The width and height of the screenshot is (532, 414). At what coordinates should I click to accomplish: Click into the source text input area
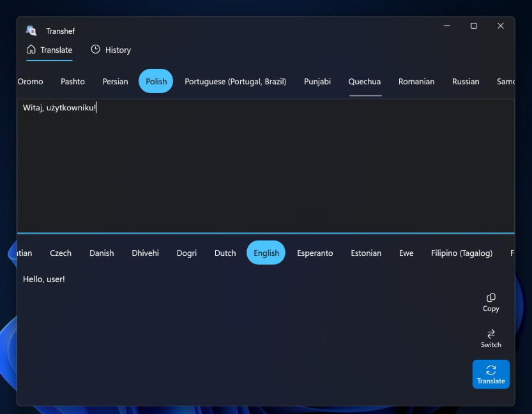click(266, 166)
